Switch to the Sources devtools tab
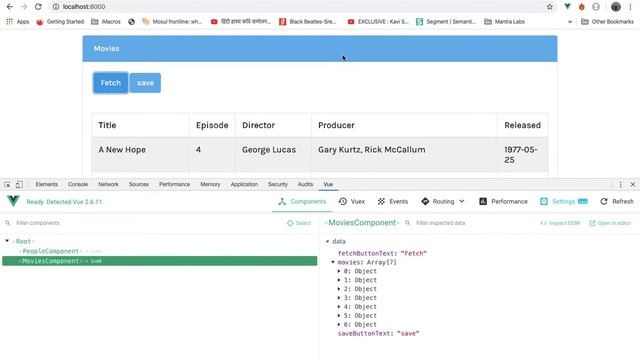Screen dimensions: 640x360 tap(139, 184)
